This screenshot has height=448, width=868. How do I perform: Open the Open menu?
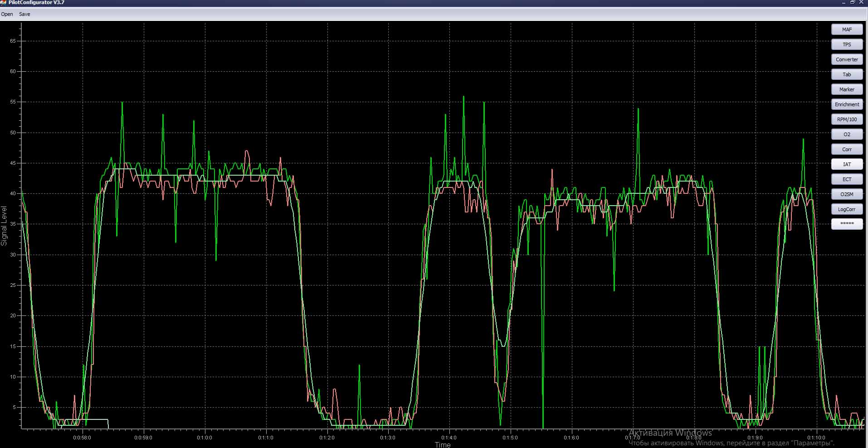(7, 14)
